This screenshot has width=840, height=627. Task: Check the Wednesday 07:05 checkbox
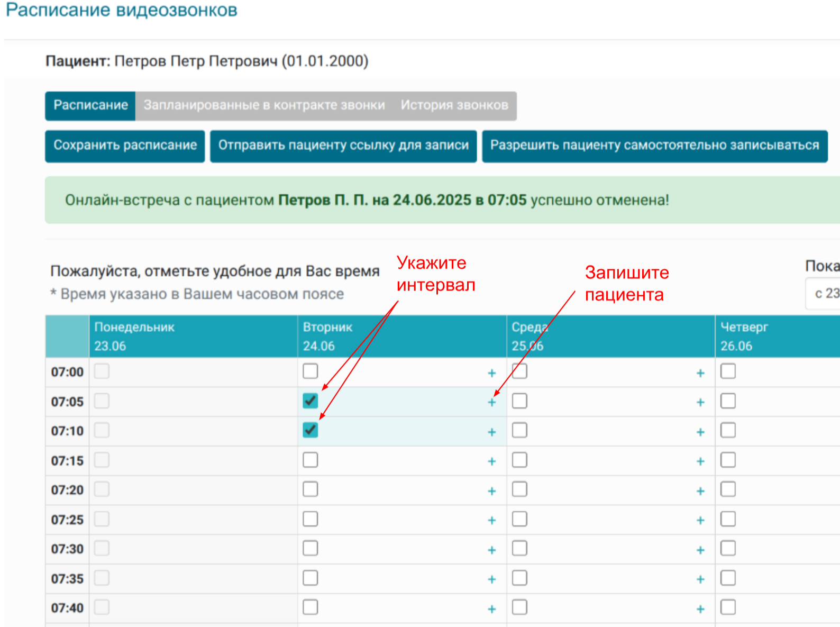click(x=519, y=401)
